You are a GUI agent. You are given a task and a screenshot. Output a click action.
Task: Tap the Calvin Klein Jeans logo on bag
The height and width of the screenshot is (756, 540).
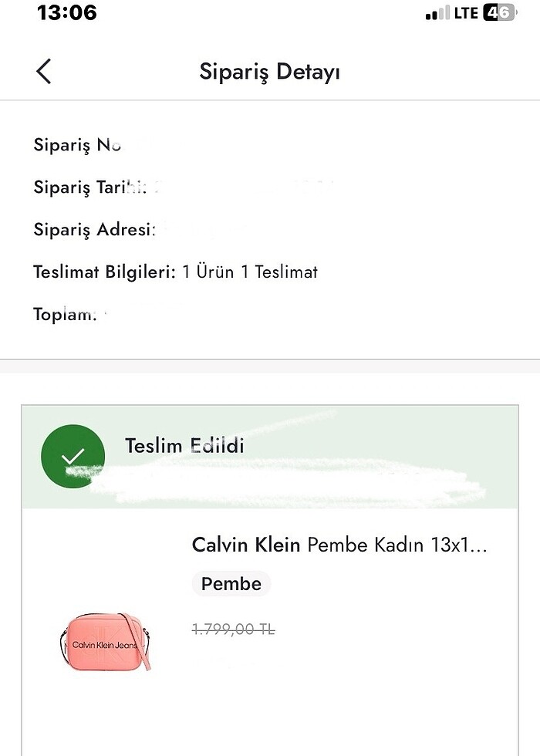click(x=104, y=644)
